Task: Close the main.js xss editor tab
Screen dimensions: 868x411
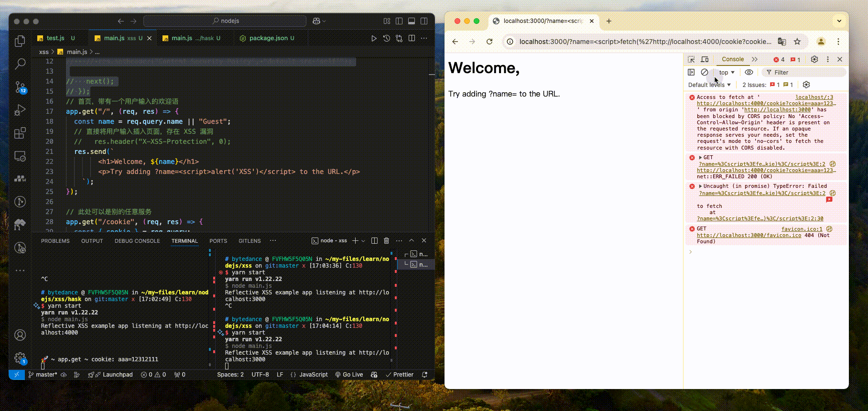Action: coord(149,38)
